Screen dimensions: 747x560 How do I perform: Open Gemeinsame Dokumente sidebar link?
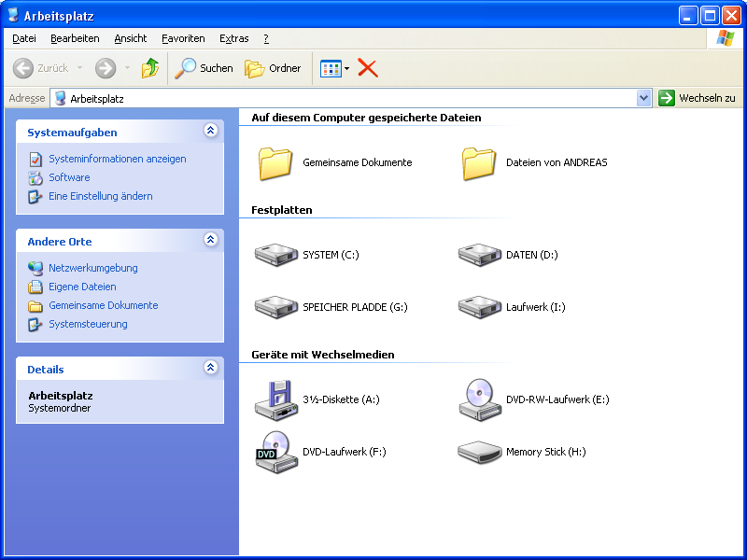click(104, 305)
